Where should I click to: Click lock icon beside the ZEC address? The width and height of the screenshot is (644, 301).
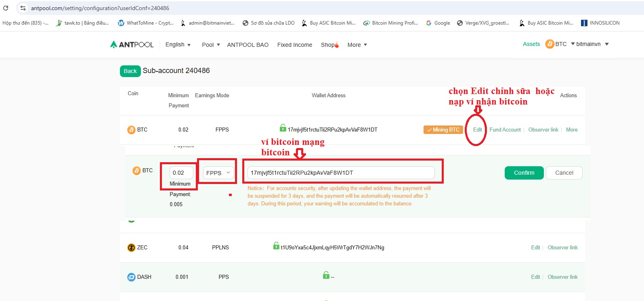tap(276, 245)
